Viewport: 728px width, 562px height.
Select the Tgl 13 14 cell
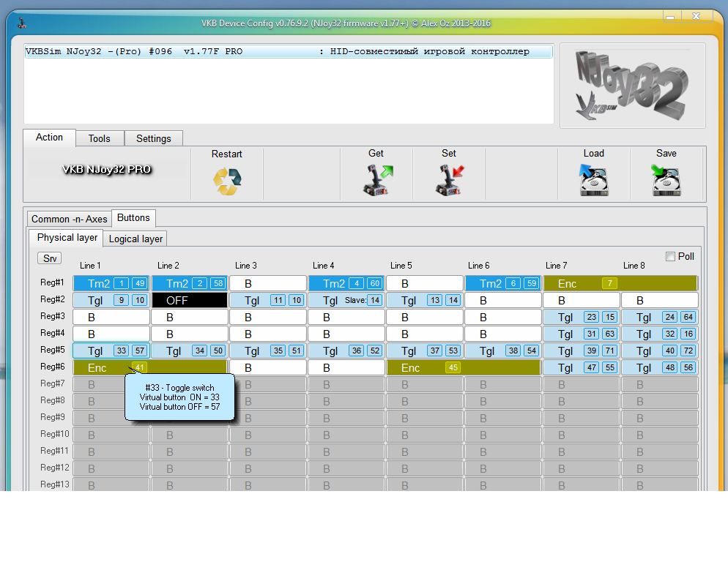[x=425, y=300]
